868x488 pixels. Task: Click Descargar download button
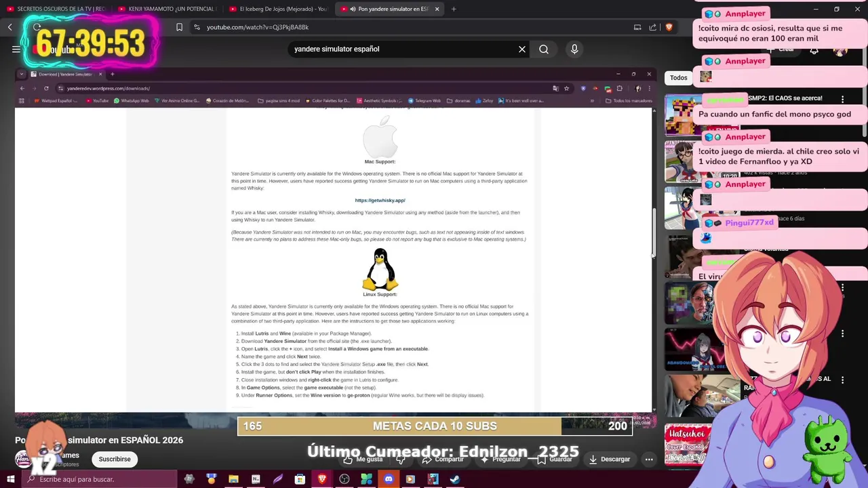[610, 459]
